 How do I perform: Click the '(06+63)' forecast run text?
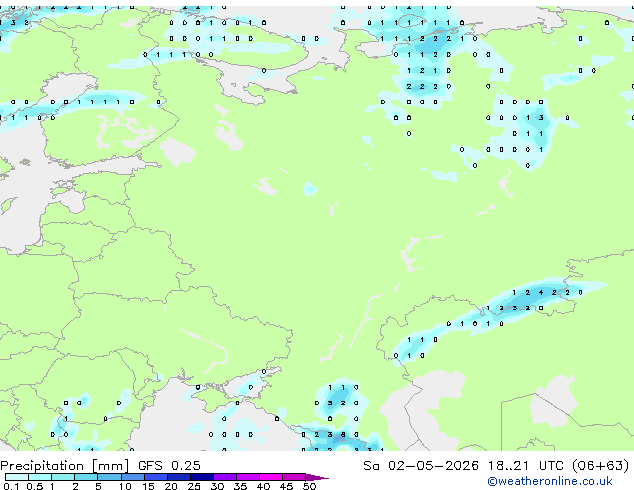pyautogui.click(x=601, y=466)
